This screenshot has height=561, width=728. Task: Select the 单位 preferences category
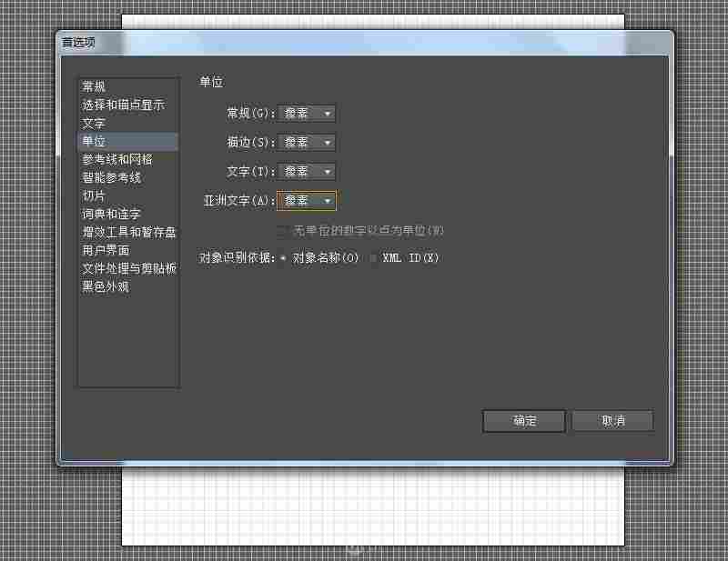point(94,141)
